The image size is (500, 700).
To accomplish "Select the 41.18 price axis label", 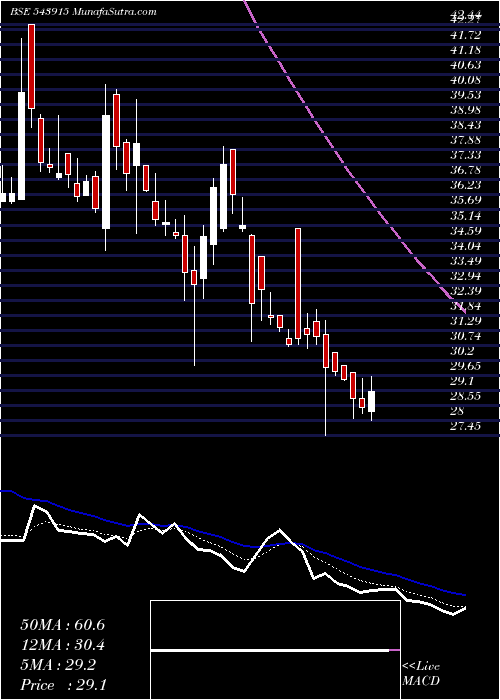I will click(466, 50).
